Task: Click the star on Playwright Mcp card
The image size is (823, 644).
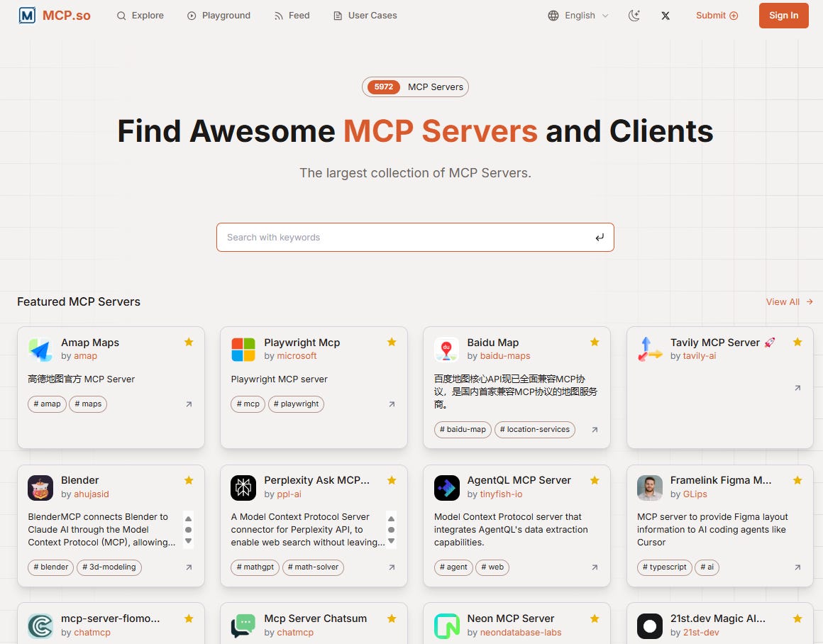Action: click(x=392, y=342)
